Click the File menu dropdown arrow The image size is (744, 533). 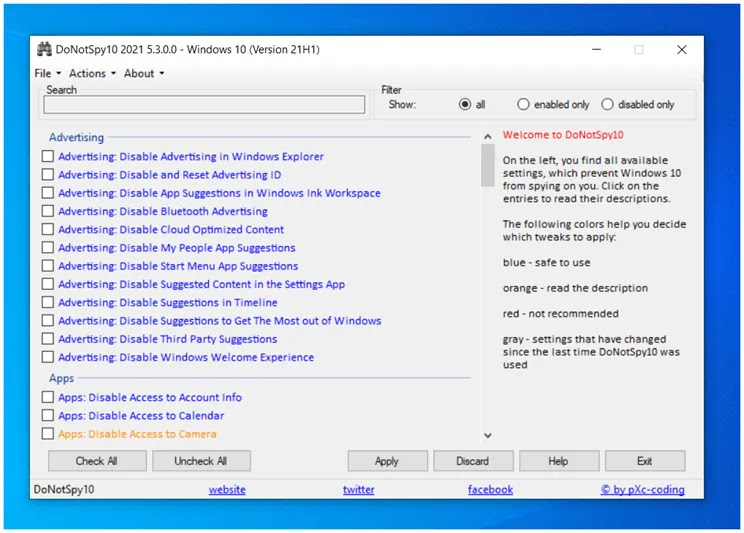tap(59, 74)
